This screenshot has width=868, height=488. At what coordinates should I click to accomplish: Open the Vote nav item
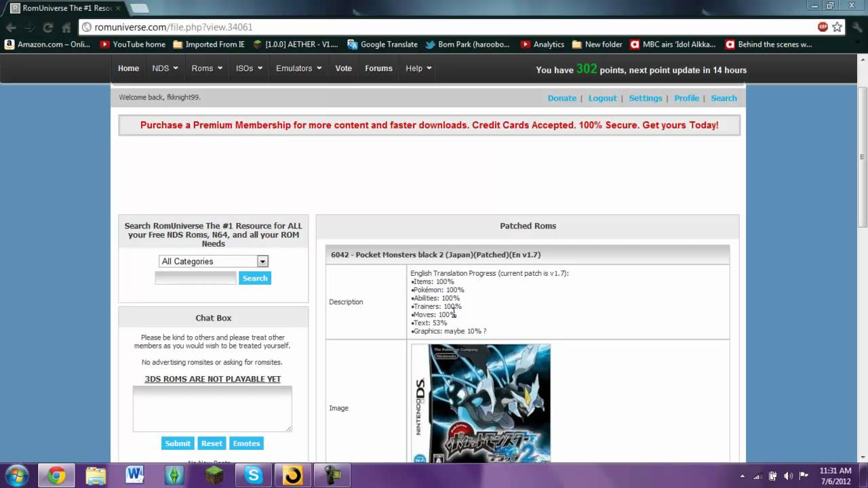[x=344, y=68]
